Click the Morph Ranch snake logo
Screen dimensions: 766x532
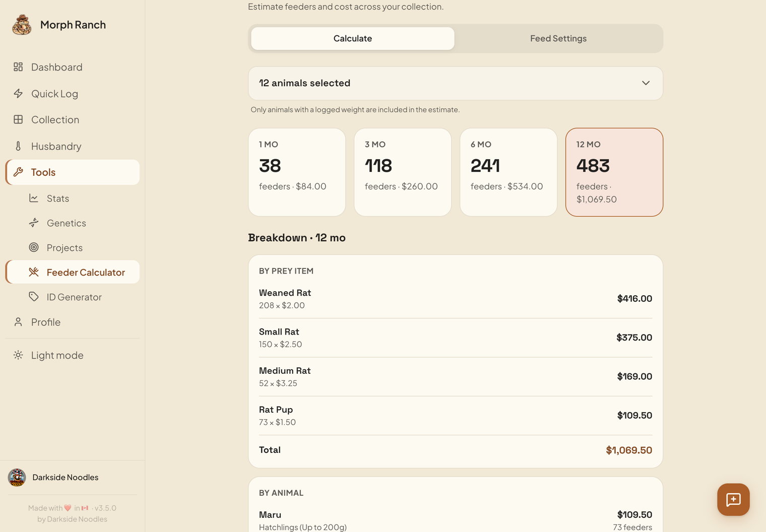click(x=22, y=25)
